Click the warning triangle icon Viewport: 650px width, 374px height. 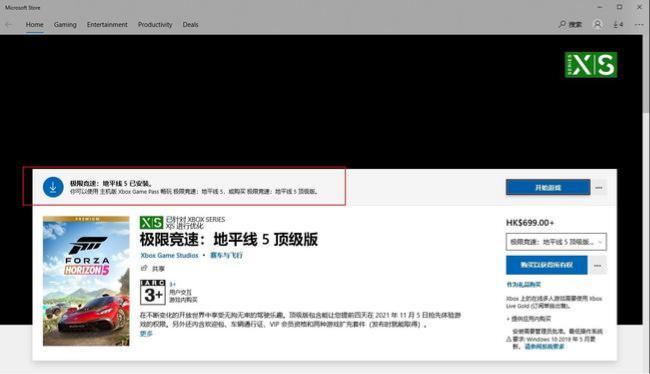(x=509, y=339)
